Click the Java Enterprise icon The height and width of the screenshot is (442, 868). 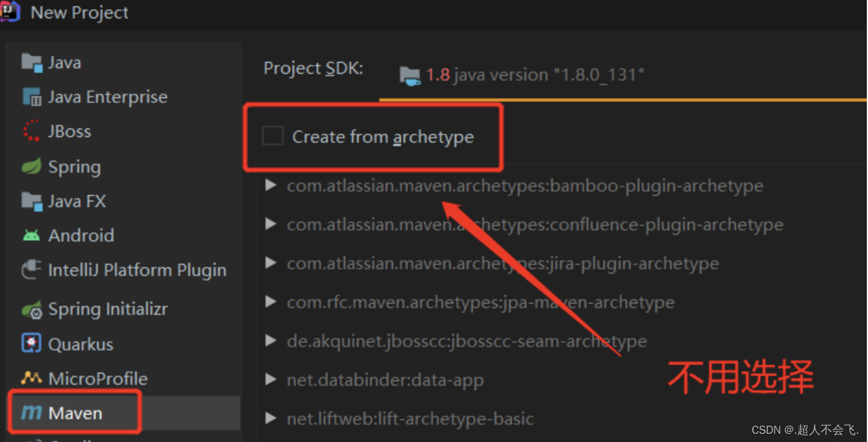pos(32,97)
